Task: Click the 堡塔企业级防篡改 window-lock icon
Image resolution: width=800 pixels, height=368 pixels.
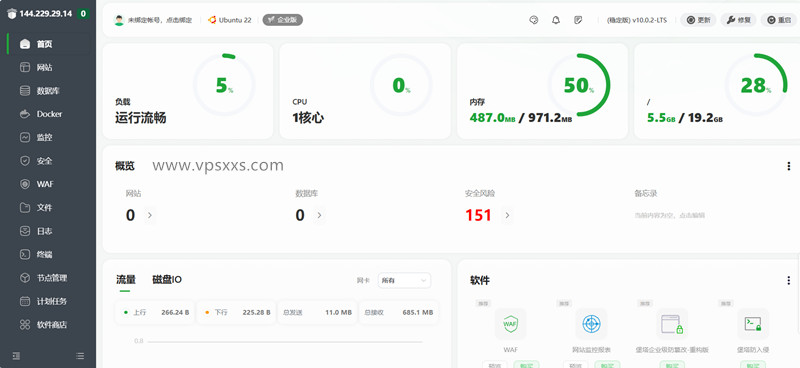Action: (x=672, y=324)
